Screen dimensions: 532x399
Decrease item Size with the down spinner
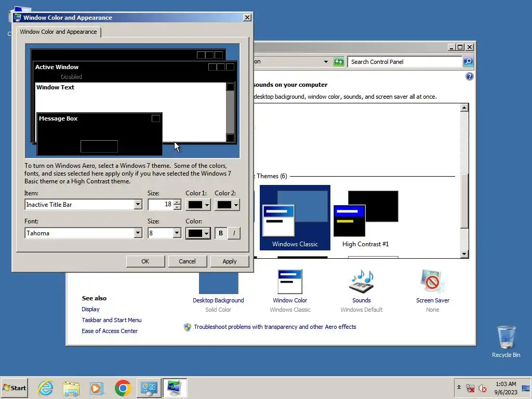tap(177, 207)
